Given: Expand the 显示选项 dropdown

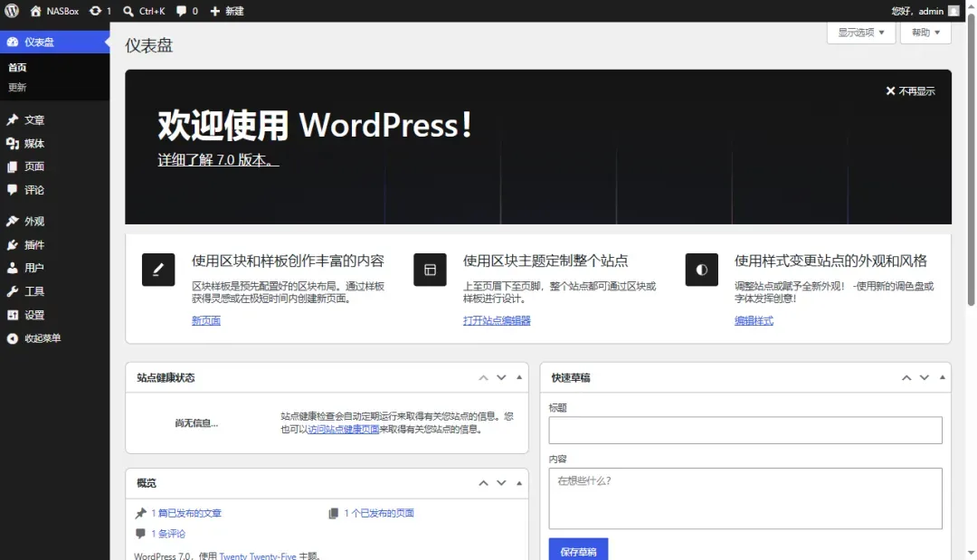Looking at the screenshot, I should [x=861, y=33].
